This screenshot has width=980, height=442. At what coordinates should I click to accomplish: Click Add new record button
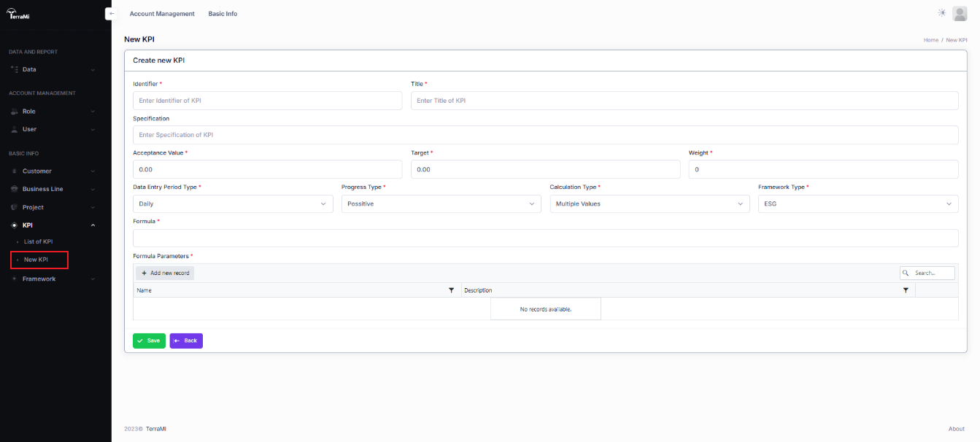pos(165,273)
